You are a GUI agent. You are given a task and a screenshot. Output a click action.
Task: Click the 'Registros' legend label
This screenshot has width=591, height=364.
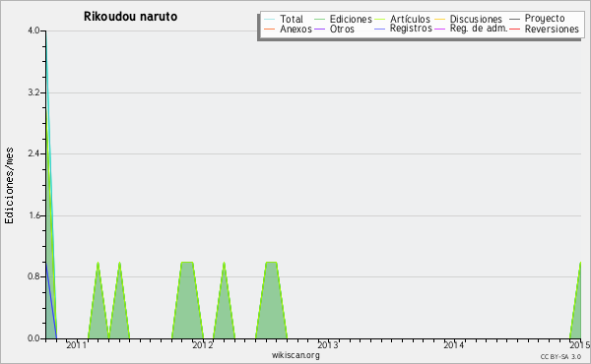411,29
